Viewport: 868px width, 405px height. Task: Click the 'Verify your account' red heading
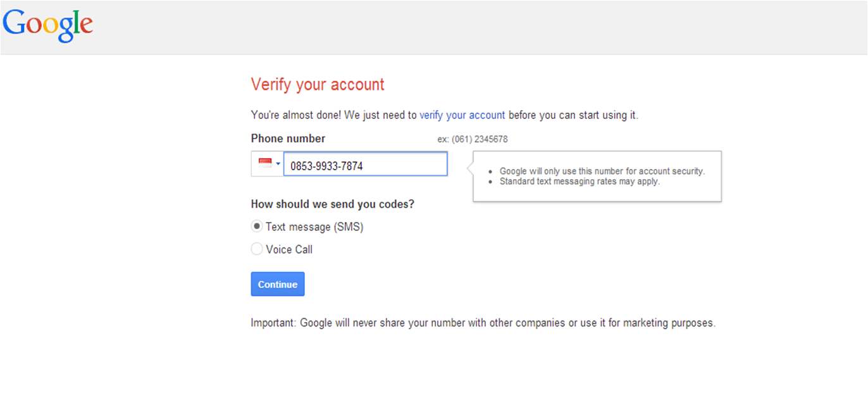[318, 84]
